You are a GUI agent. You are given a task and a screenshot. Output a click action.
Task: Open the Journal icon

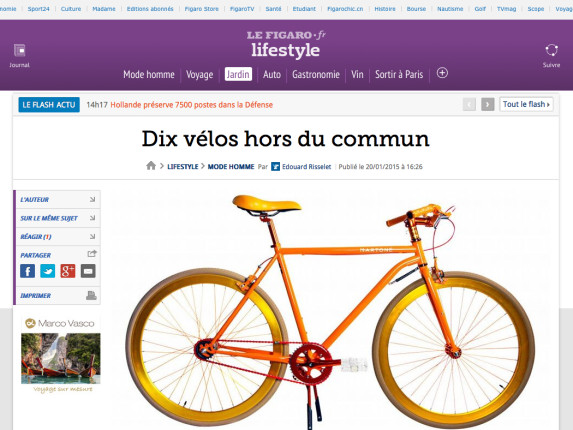pos(19,50)
